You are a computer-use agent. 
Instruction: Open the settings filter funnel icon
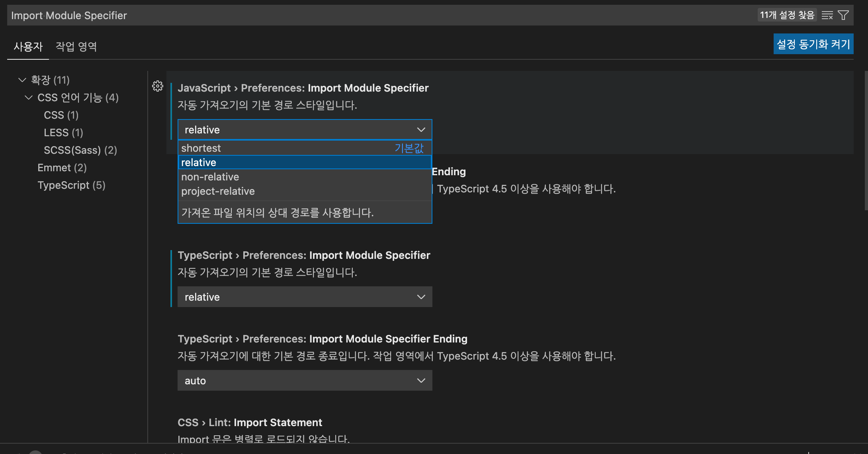[843, 15]
